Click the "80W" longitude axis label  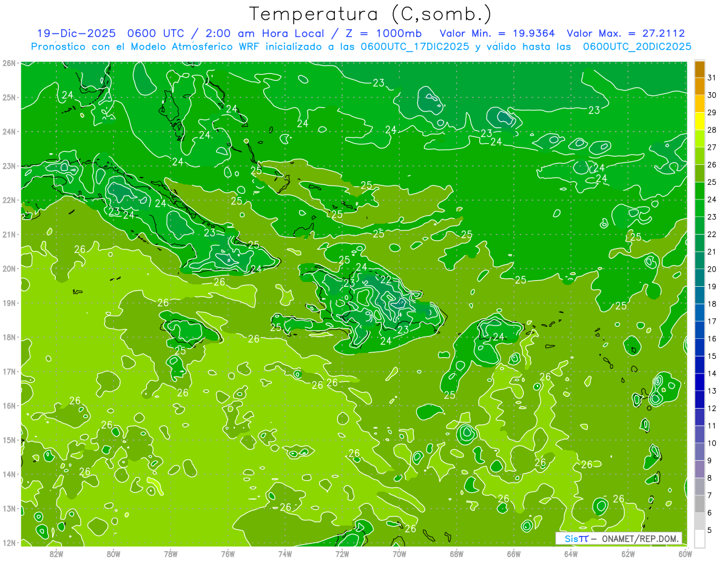point(113,553)
